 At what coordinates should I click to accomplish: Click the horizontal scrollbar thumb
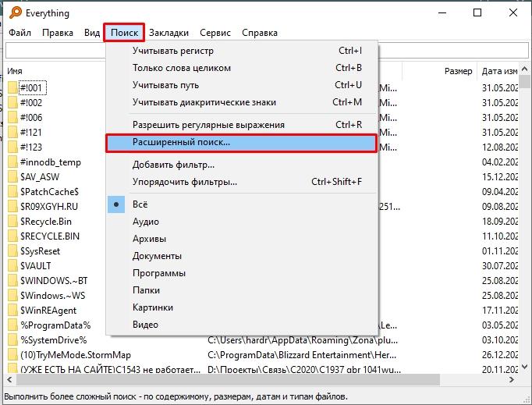click(228, 379)
